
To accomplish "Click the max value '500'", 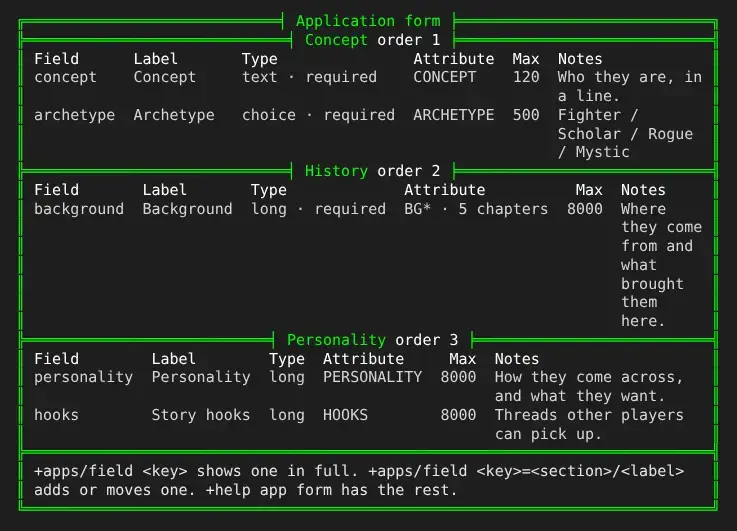I will point(526,115).
